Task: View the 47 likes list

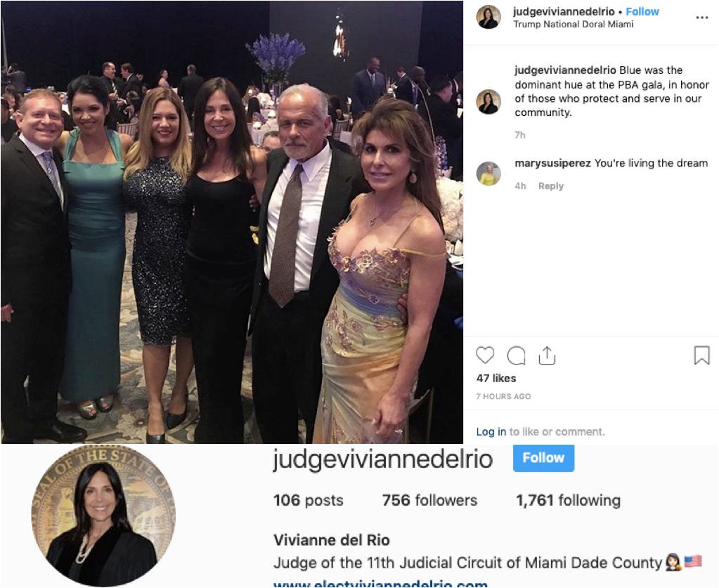Action: pyautogui.click(x=496, y=378)
